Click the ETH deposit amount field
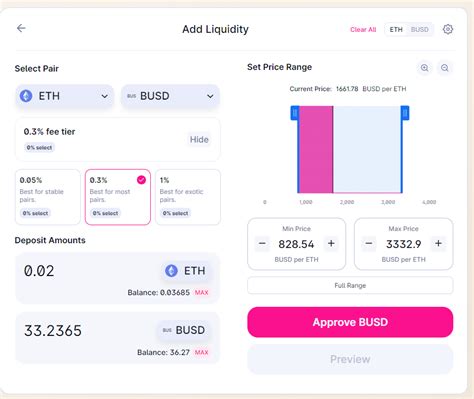Viewport: 474px width, 399px height. click(117, 278)
